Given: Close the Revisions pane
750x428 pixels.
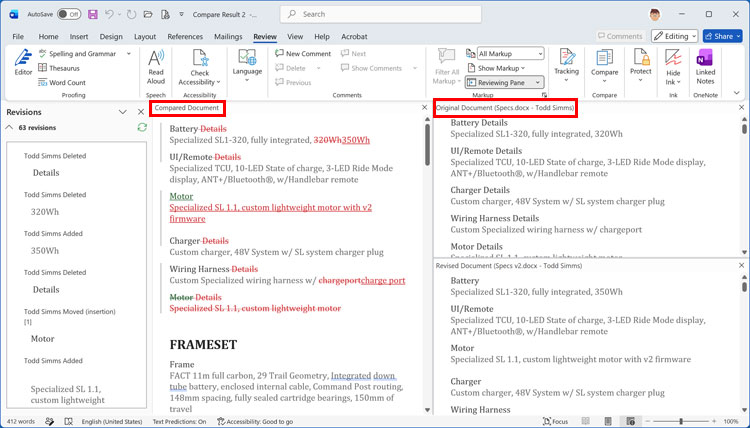Looking at the screenshot, I should coord(141,112).
